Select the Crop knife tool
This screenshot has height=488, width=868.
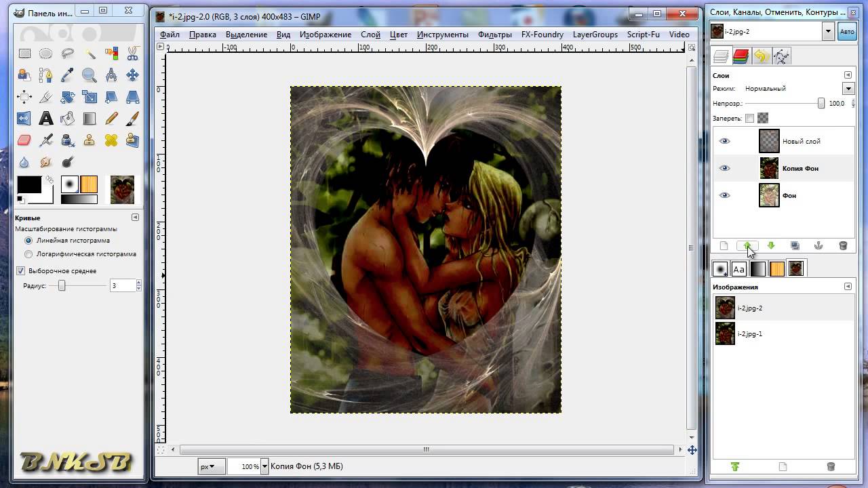coord(45,97)
